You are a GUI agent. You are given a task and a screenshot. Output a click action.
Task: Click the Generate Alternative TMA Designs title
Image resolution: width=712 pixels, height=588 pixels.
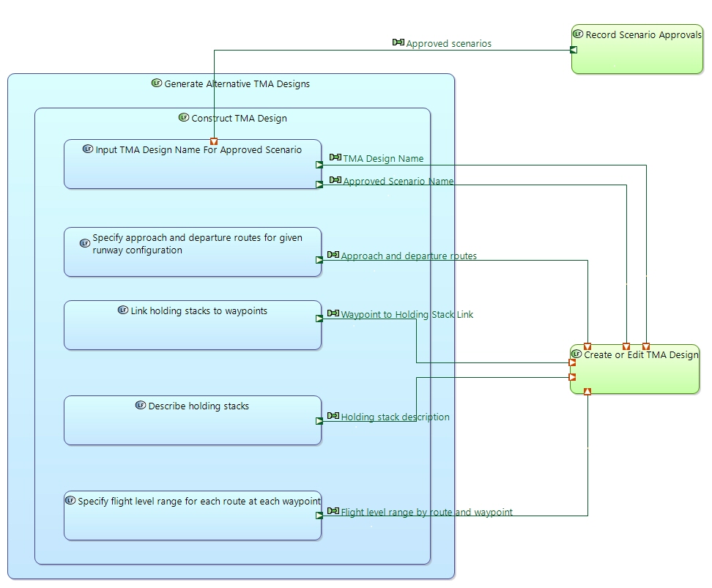pos(237,84)
